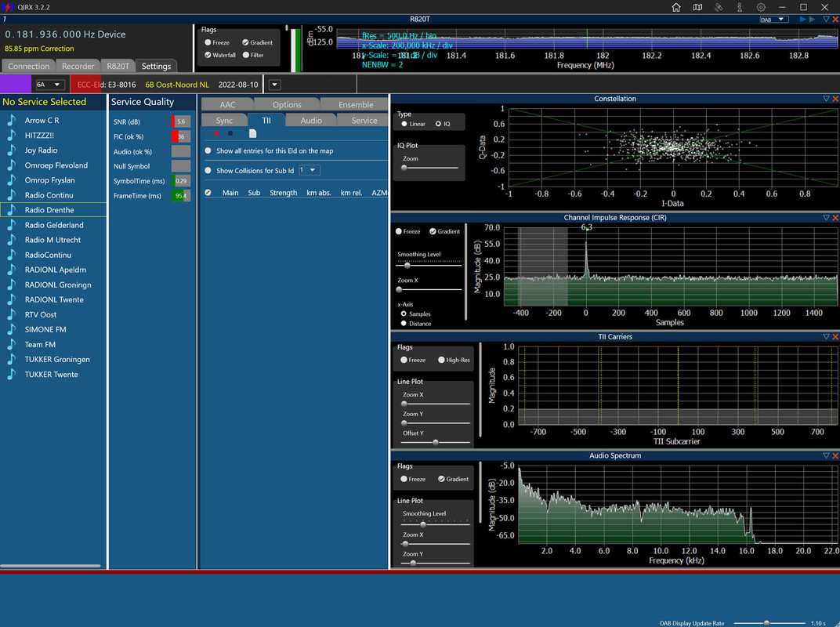The height and width of the screenshot is (627, 840).
Task: Open the info/about icon
Action: [x=739, y=7]
